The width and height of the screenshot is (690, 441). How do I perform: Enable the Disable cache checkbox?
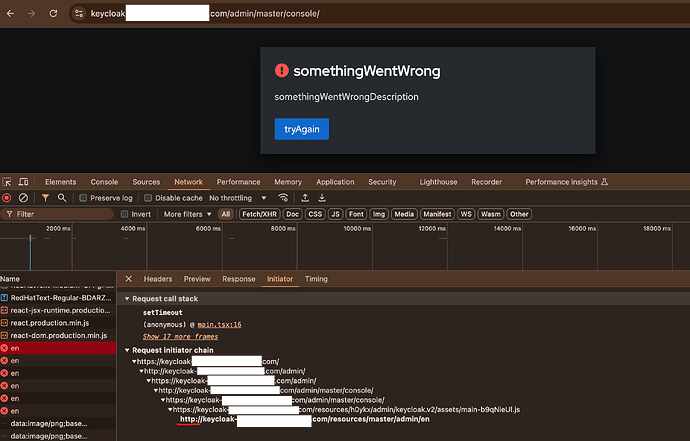(148, 198)
